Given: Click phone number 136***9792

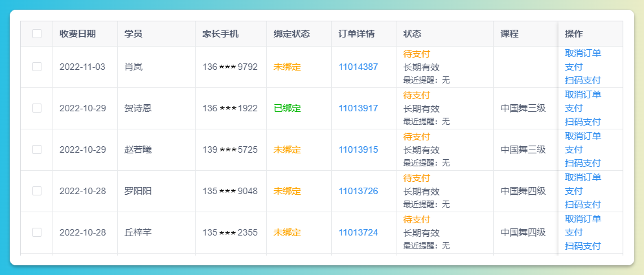Looking at the screenshot, I should click(x=230, y=67).
